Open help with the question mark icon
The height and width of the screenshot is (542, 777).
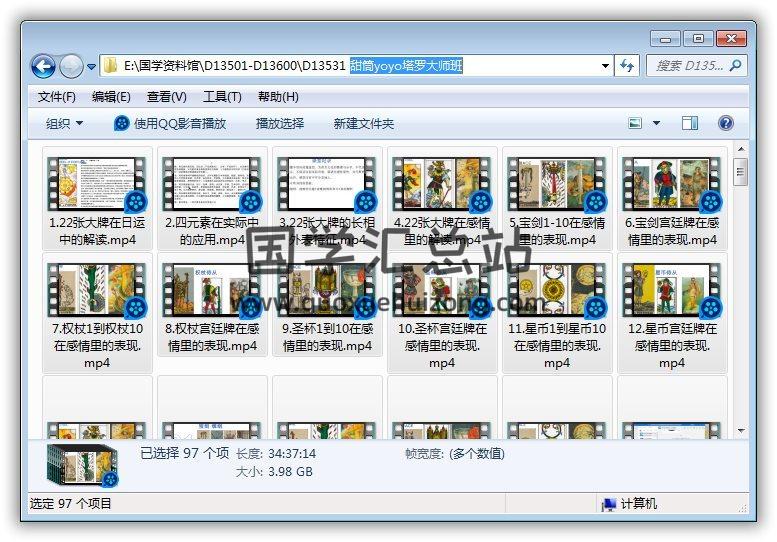[x=725, y=123]
